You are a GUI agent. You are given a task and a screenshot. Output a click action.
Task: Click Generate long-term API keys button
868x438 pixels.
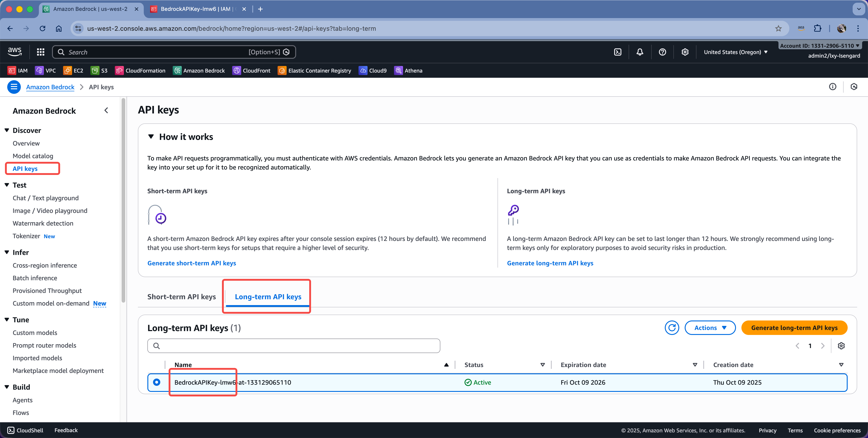(794, 328)
